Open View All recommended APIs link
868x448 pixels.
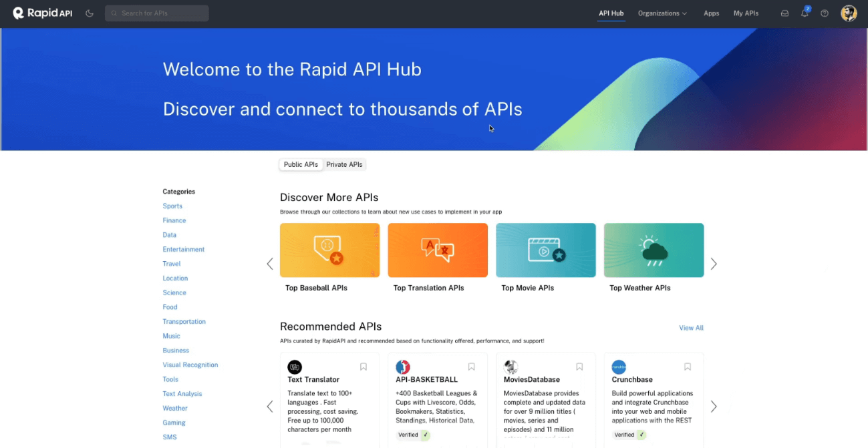(691, 328)
